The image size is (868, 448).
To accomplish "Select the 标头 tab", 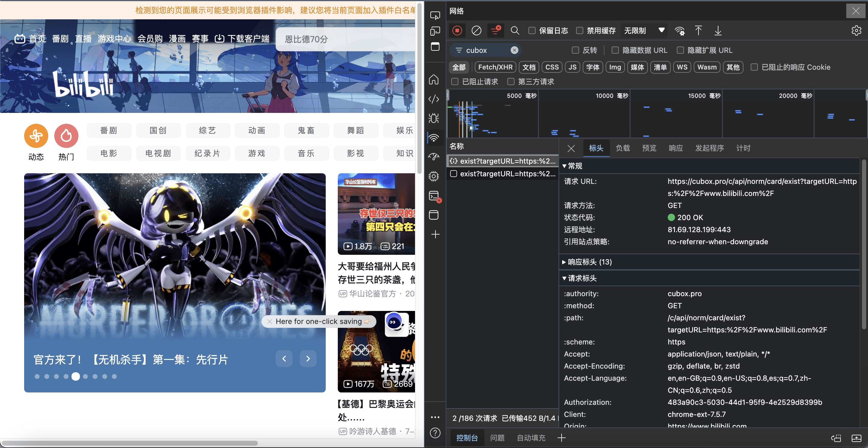I will 596,148.
